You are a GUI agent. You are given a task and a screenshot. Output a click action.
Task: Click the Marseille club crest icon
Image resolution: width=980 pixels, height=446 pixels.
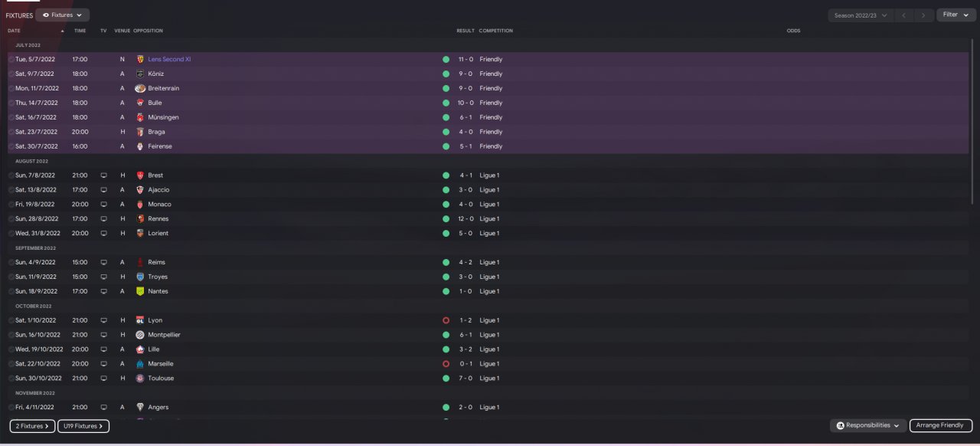click(x=140, y=364)
